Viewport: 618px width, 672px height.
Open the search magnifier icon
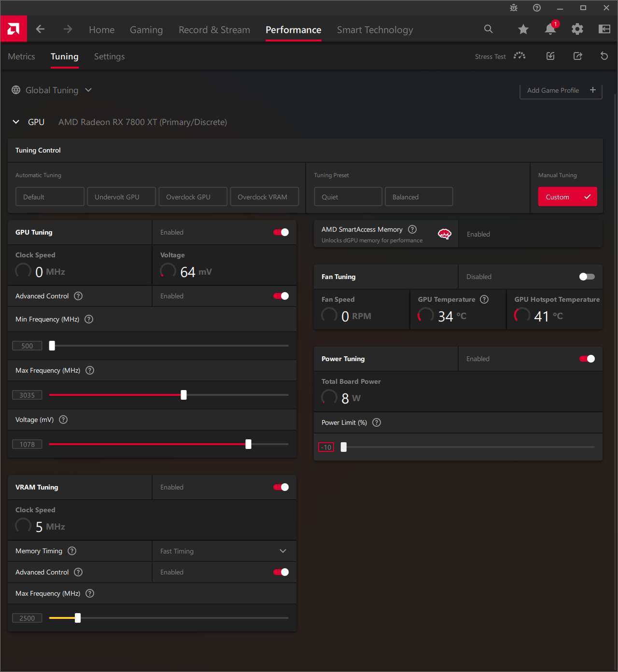coord(489,29)
